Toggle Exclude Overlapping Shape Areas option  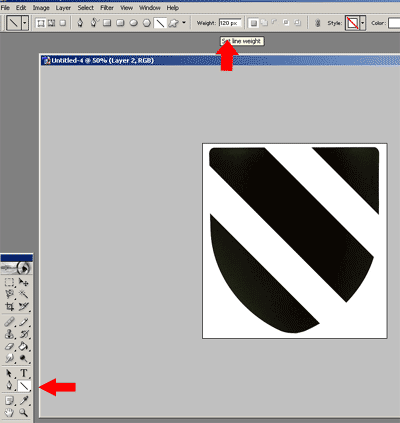(298, 23)
